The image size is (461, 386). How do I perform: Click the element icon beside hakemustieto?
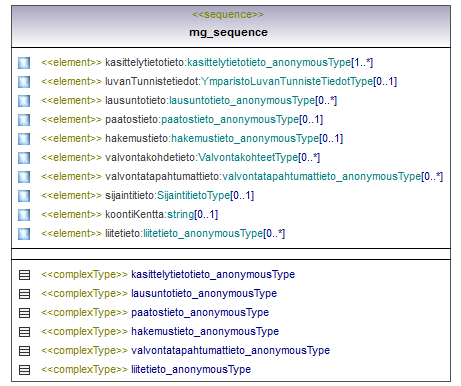(24, 139)
